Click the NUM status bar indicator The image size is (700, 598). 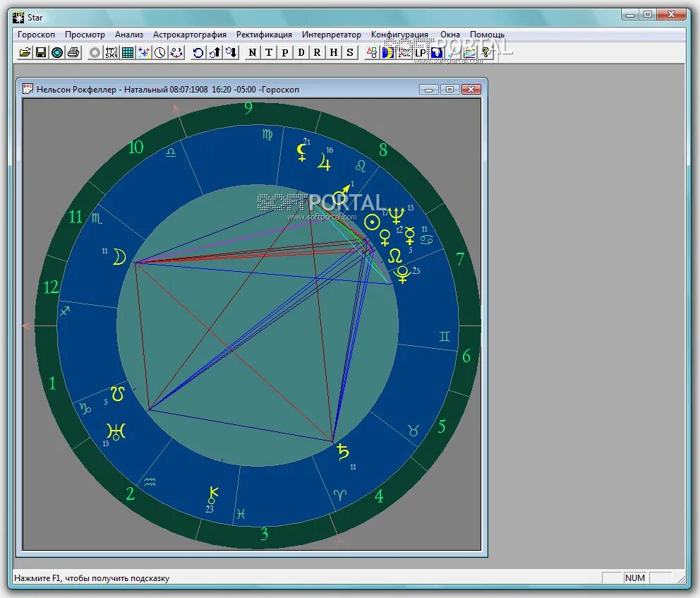point(635,578)
